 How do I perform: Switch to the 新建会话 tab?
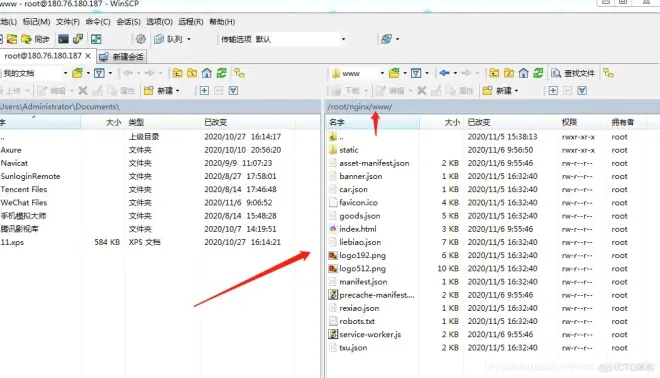point(122,57)
